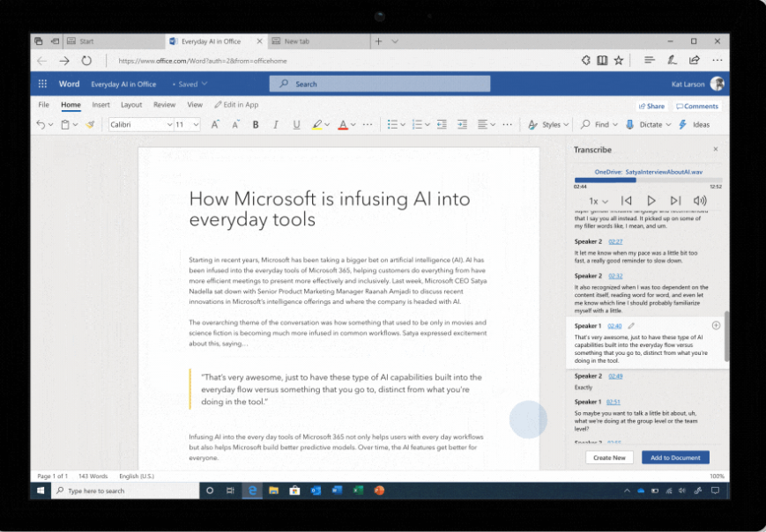The image size is (766, 532).
Task: Decrease paragraph indent
Action: pyautogui.click(x=442, y=124)
